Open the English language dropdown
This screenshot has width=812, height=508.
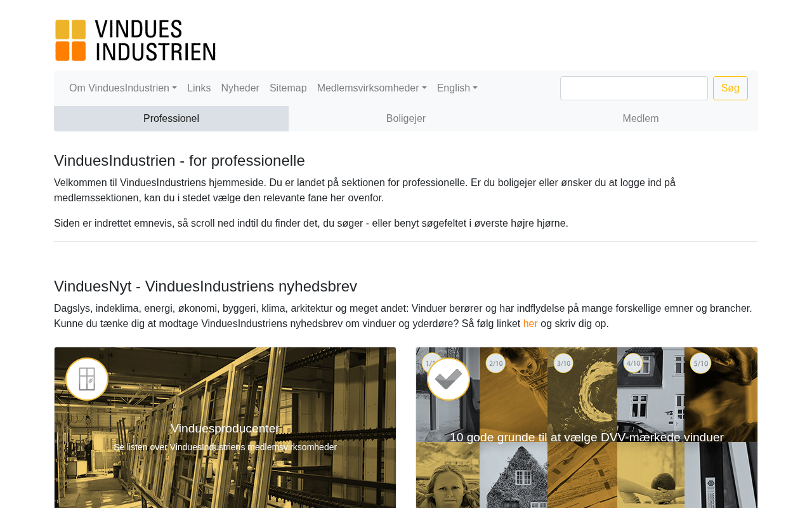(457, 88)
